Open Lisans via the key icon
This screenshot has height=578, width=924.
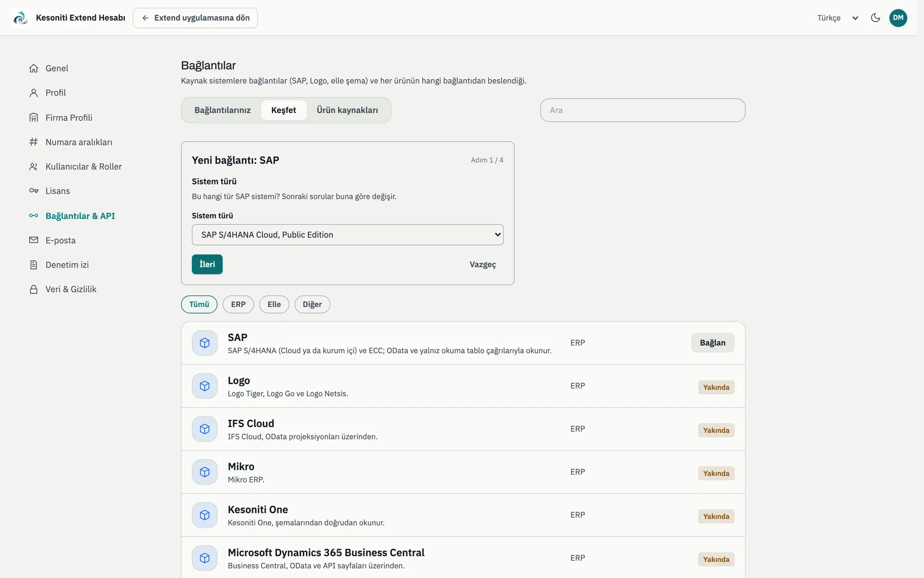coord(34,191)
